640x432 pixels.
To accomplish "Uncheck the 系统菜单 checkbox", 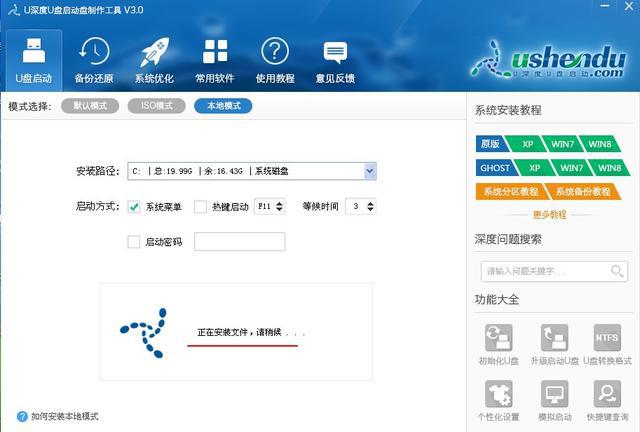I will (134, 207).
